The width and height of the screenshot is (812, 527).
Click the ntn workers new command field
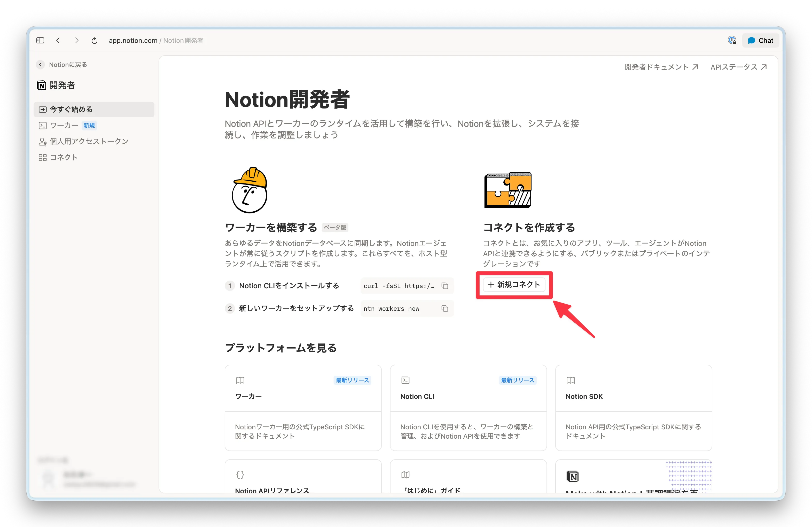407,308
